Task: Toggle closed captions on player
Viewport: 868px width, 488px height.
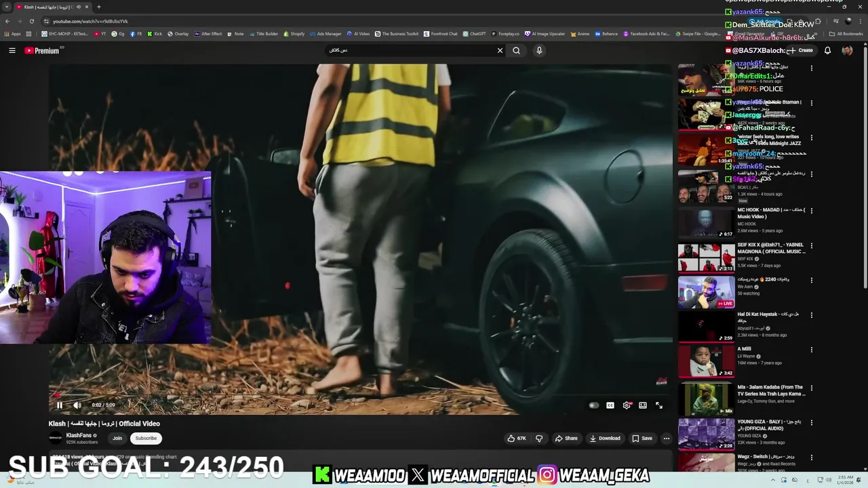Action: [x=610, y=405]
